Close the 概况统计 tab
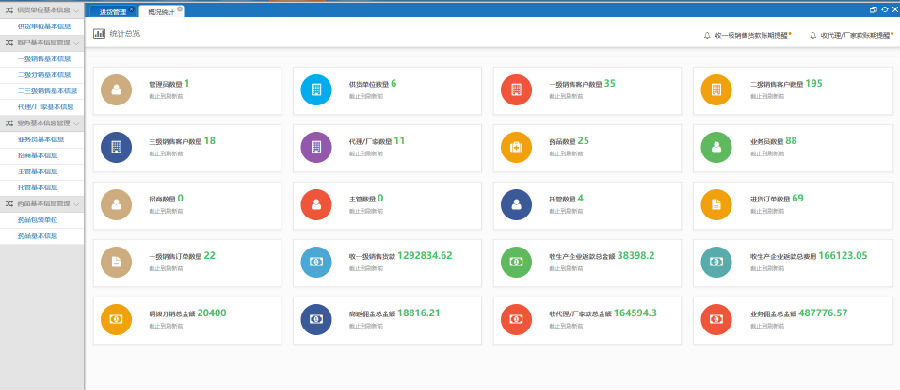The height and width of the screenshot is (390, 900). 180,9
